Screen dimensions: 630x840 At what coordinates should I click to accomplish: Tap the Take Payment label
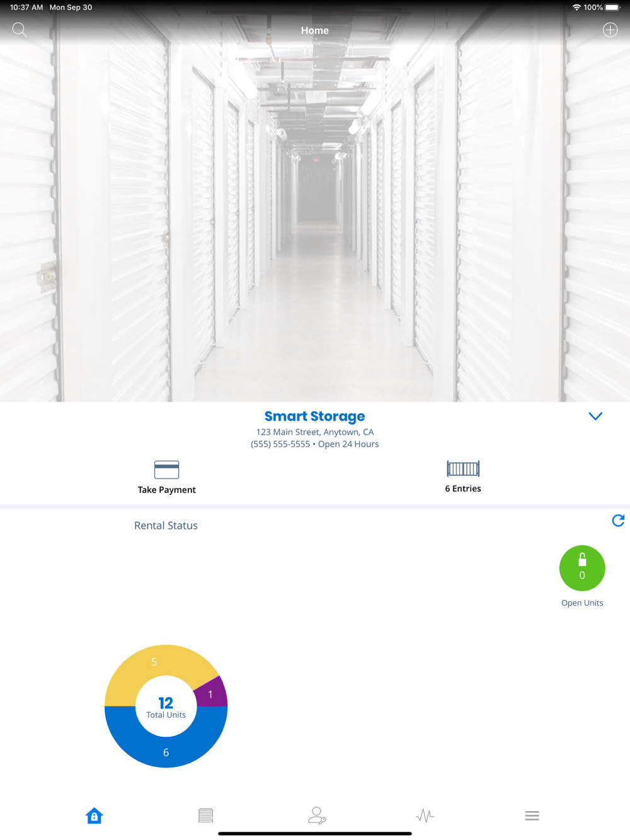[166, 490]
